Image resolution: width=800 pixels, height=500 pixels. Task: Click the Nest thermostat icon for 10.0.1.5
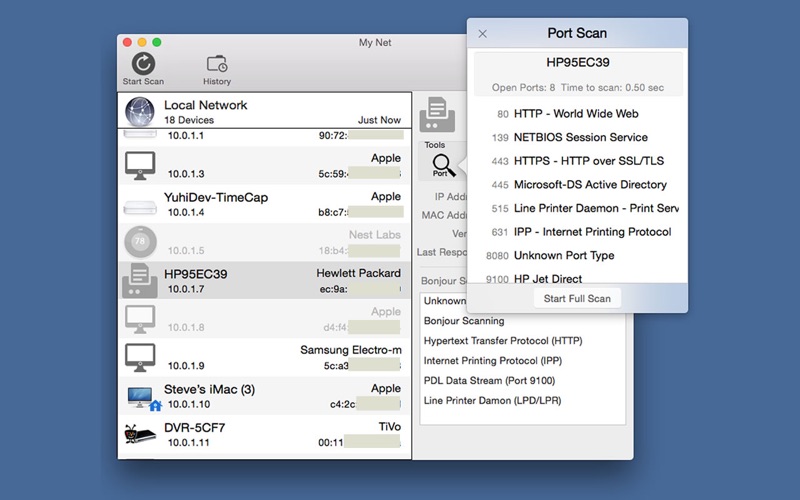[140, 242]
